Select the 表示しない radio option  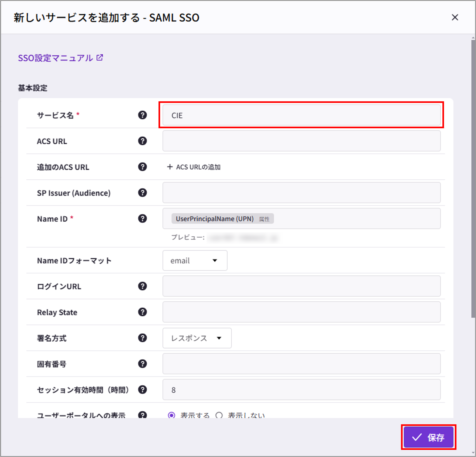tap(219, 415)
